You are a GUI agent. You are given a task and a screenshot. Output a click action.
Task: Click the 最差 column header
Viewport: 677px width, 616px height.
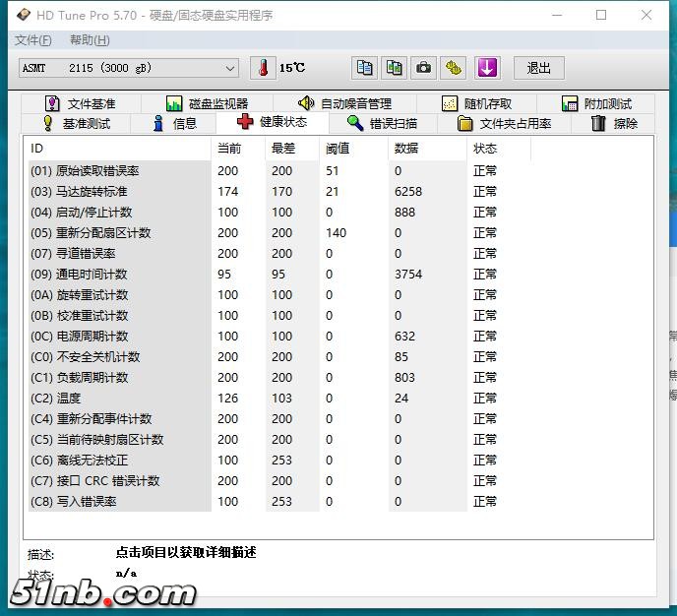click(292, 149)
